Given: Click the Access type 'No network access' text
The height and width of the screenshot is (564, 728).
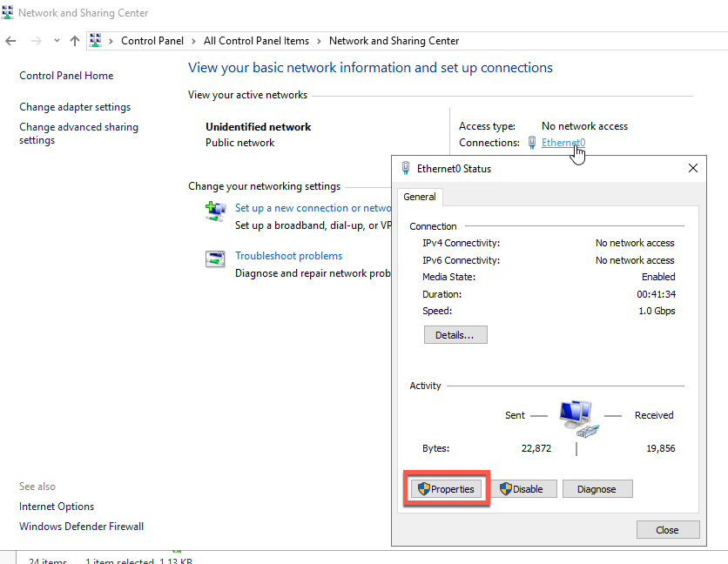Looking at the screenshot, I should [584, 126].
